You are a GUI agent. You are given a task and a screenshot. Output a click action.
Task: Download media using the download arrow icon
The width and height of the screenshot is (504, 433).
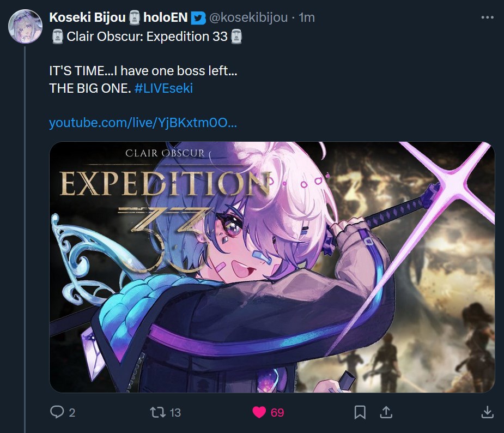487,412
